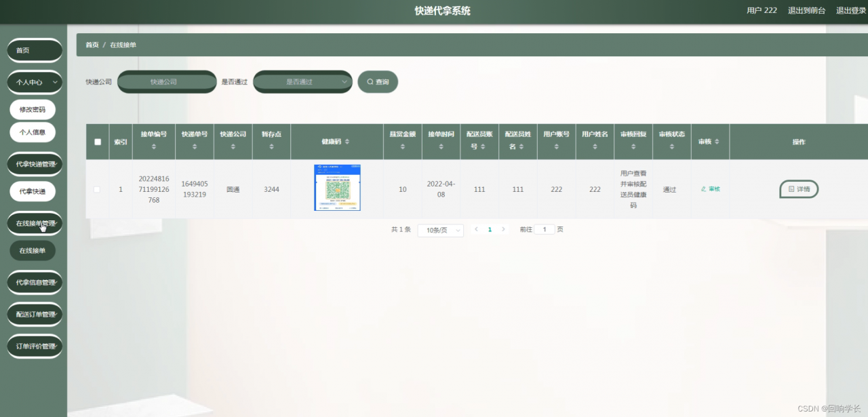This screenshot has width=868, height=417.
Task: Open 详情 details for row 1
Action: point(799,189)
